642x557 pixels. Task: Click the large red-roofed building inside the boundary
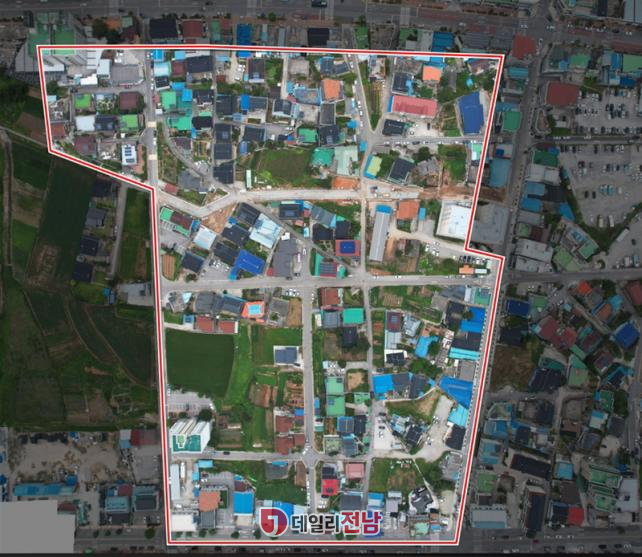pos(413,106)
